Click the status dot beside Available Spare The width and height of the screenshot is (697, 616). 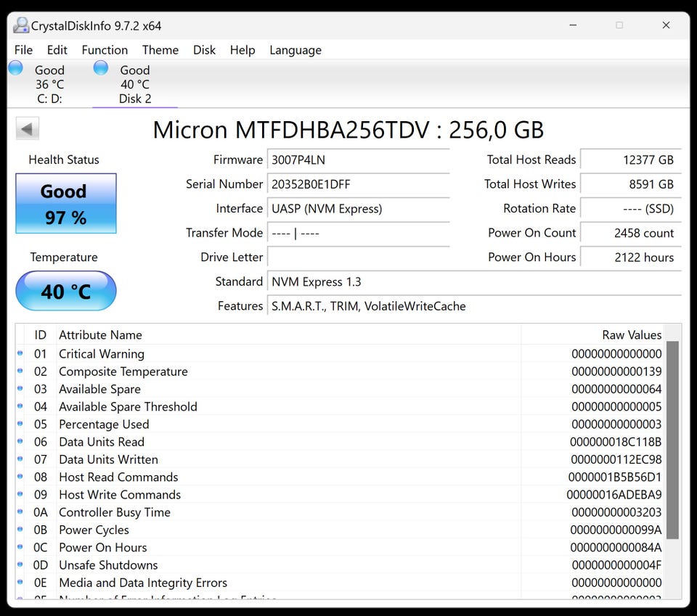click(x=20, y=389)
